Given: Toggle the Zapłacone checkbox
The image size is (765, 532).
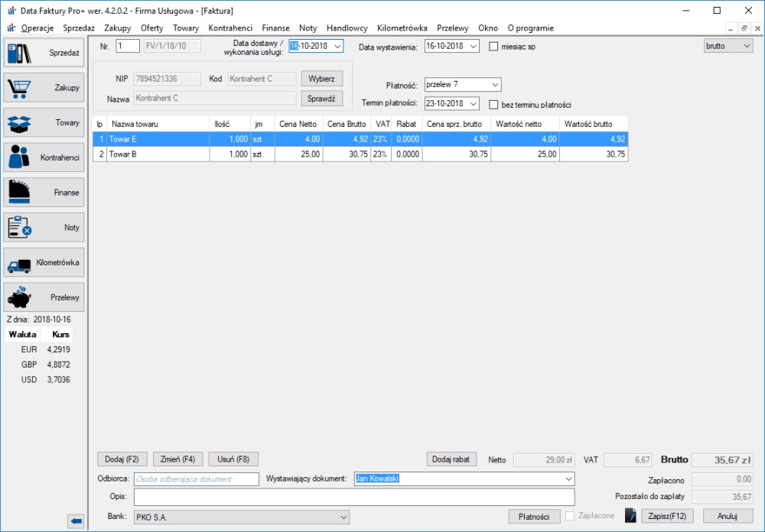Looking at the screenshot, I should coord(570,516).
